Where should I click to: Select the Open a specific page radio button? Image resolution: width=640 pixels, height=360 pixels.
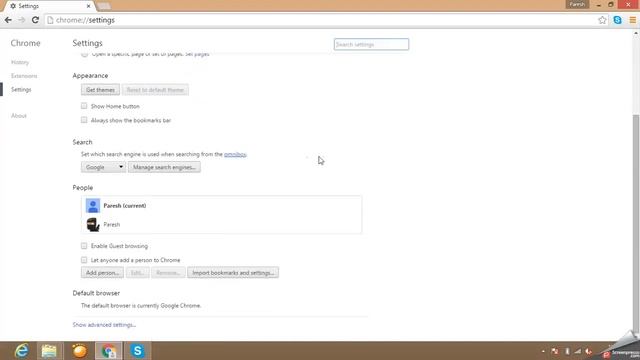(84, 54)
